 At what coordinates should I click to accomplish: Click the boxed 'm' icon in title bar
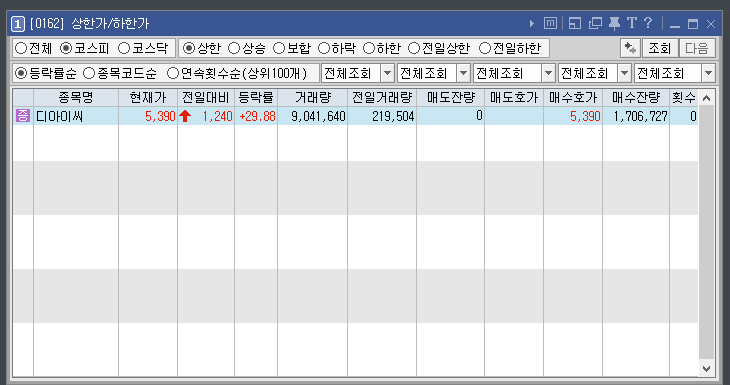tap(550, 23)
